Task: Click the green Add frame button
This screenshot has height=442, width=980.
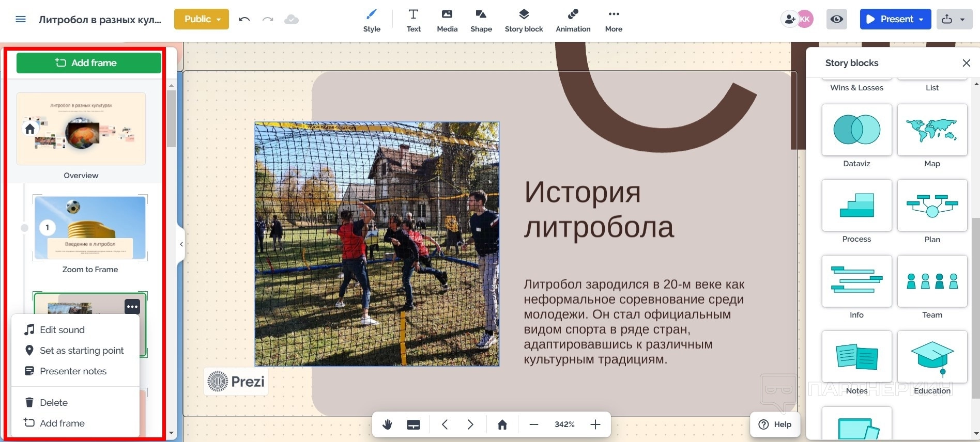Action: pyautogui.click(x=88, y=63)
